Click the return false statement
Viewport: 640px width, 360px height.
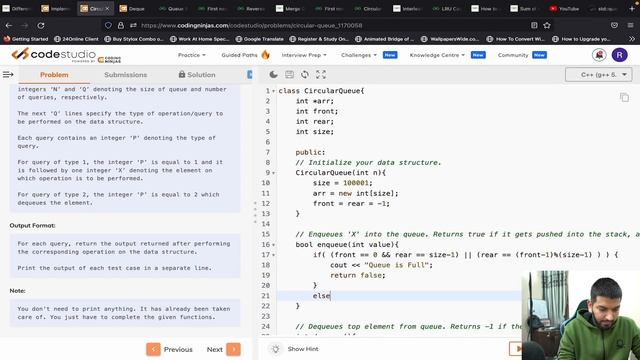click(358, 276)
